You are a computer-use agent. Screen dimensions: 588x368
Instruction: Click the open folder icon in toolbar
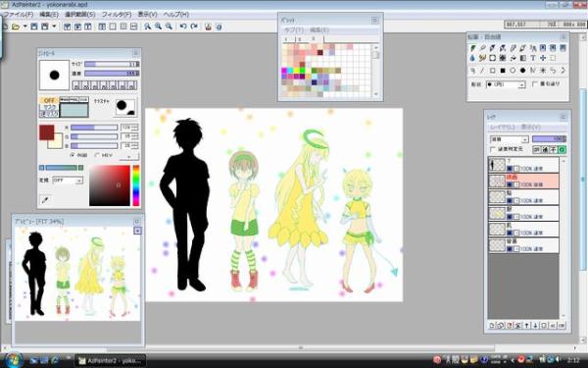(16, 26)
